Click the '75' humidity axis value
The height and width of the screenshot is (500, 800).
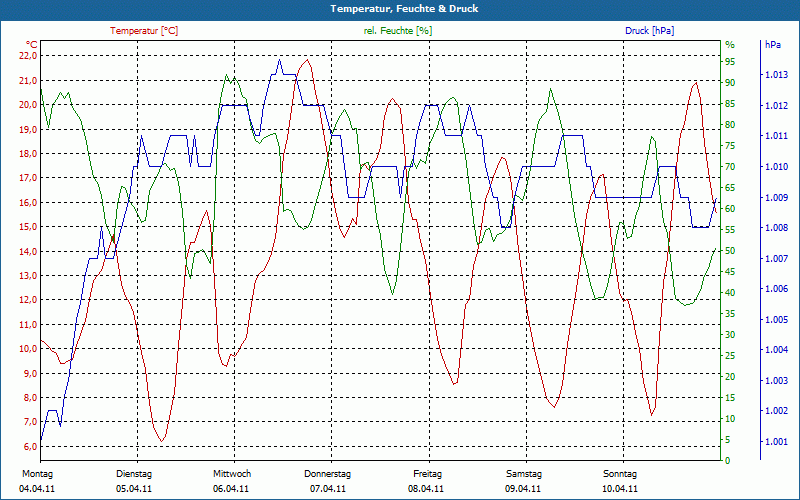pos(730,146)
